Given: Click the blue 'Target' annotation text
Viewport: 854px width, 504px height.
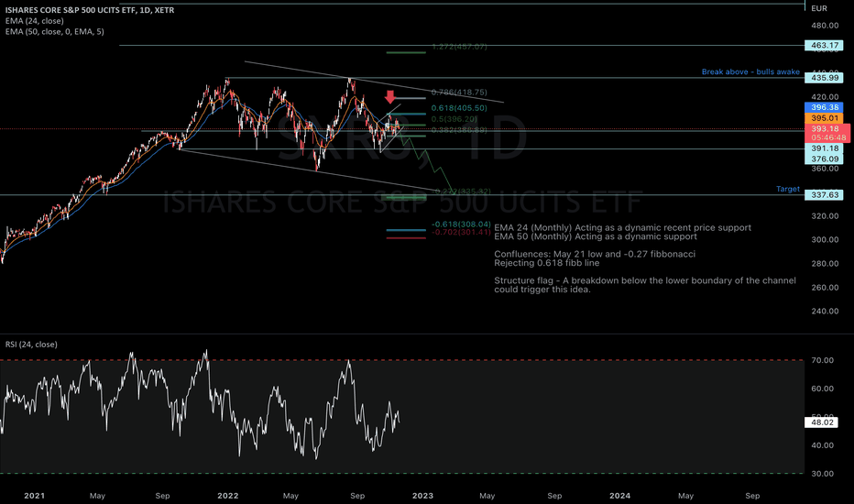Looking at the screenshot, I should point(787,189).
